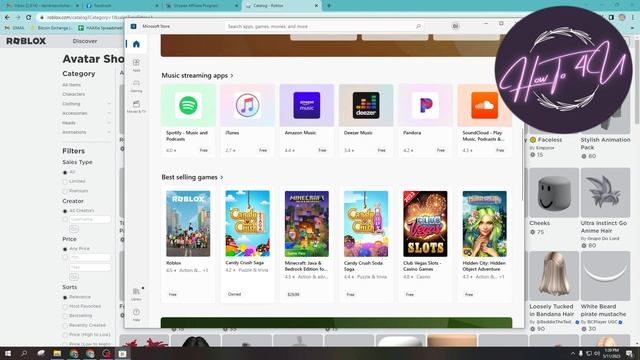This screenshot has width=640, height=360.
Task: Open the Microsoft Store user profile icon
Action: [455, 26]
